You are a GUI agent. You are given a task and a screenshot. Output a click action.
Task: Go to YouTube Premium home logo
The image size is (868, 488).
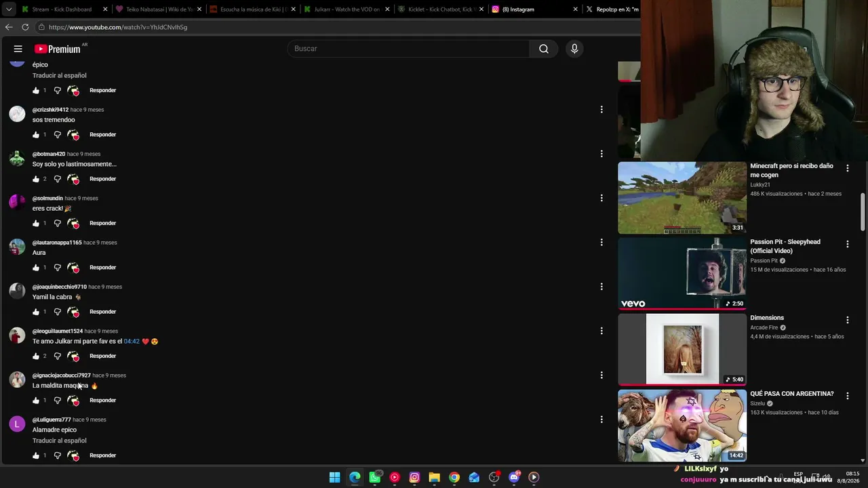pyautogui.click(x=58, y=49)
